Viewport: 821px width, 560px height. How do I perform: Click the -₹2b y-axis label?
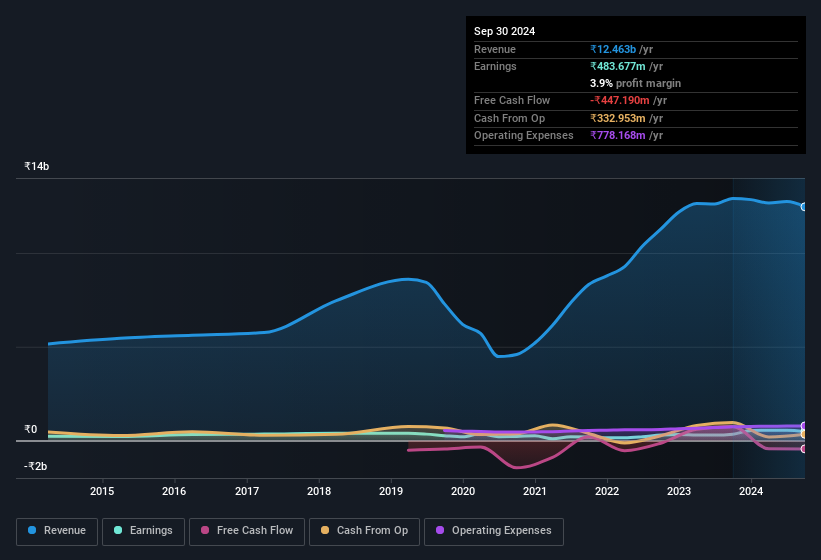point(35,466)
